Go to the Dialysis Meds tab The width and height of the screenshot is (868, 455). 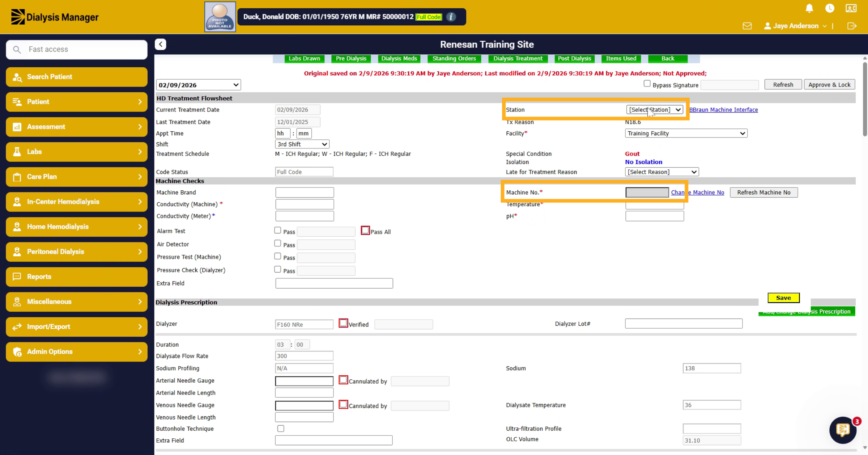399,59
